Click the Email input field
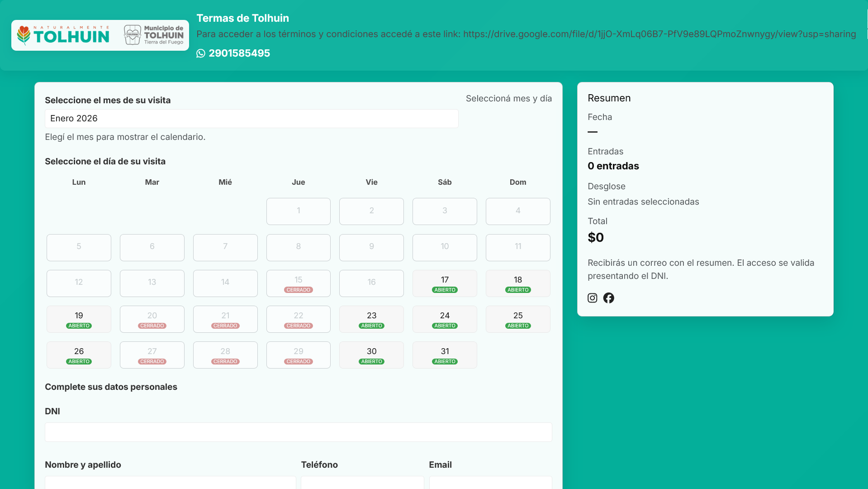Image resolution: width=868 pixels, height=489 pixels. point(490,484)
